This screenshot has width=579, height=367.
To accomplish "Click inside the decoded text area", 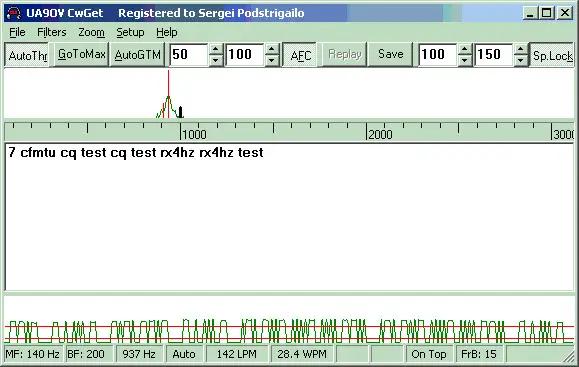I will 289,217.
